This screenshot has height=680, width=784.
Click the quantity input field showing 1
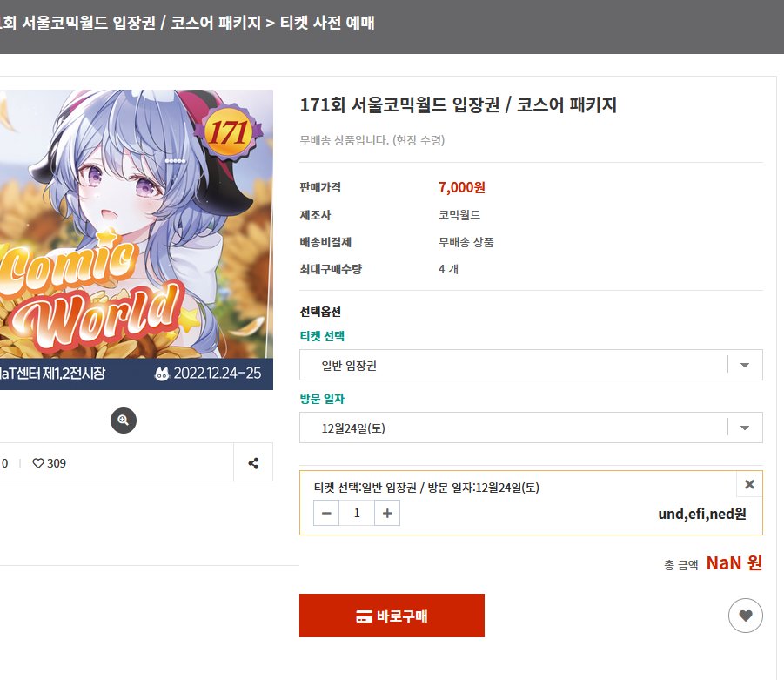[357, 514]
